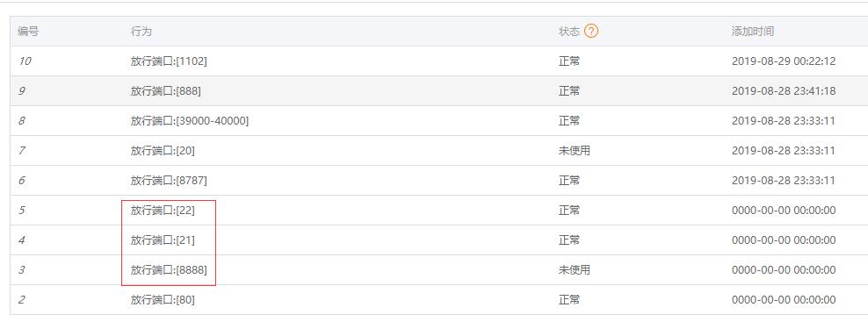Viewport: 868px width, 336px height.
Task: Click the timestamp 2019-08-29 00:22:12
Action: tap(784, 61)
